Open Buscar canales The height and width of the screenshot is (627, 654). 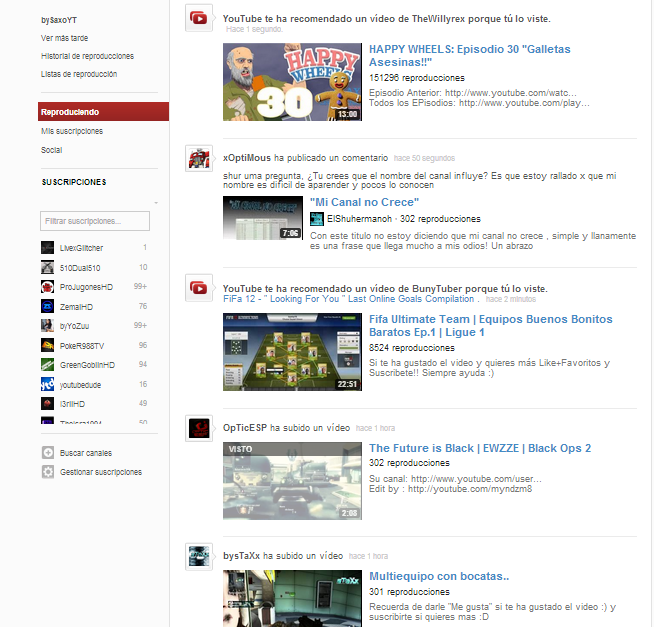[x=86, y=453]
